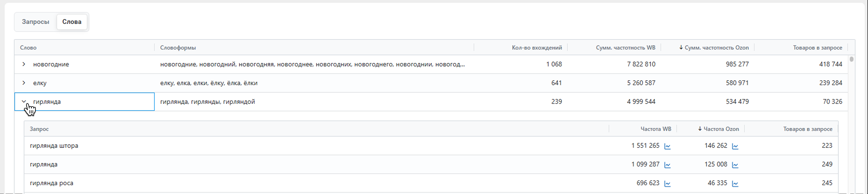Open WB chart for 'гирлянда роса'
This screenshot has width=868, height=194.
(667, 183)
